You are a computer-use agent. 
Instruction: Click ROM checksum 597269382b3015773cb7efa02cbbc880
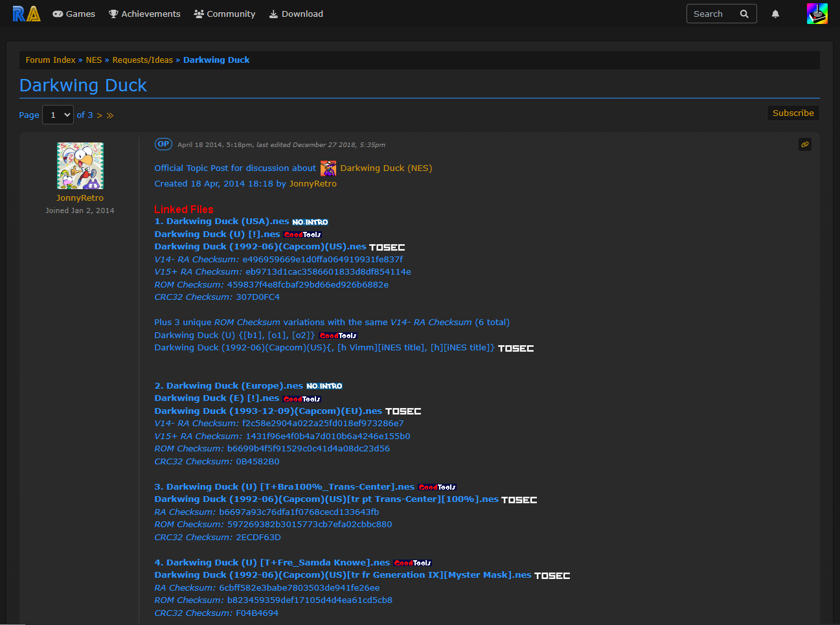tap(310, 525)
